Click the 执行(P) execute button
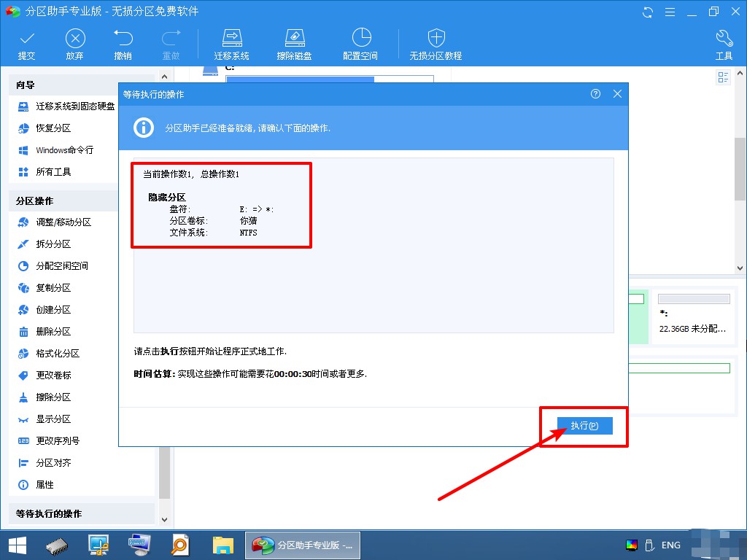Viewport: 747px width, 560px height. click(x=584, y=426)
